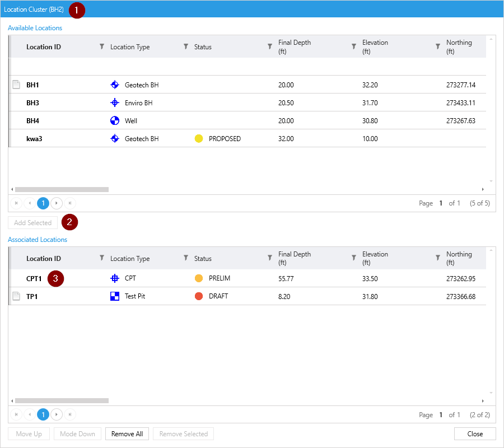
Task: Click the red DRAFT status dot for TP1
Action: [199, 296]
